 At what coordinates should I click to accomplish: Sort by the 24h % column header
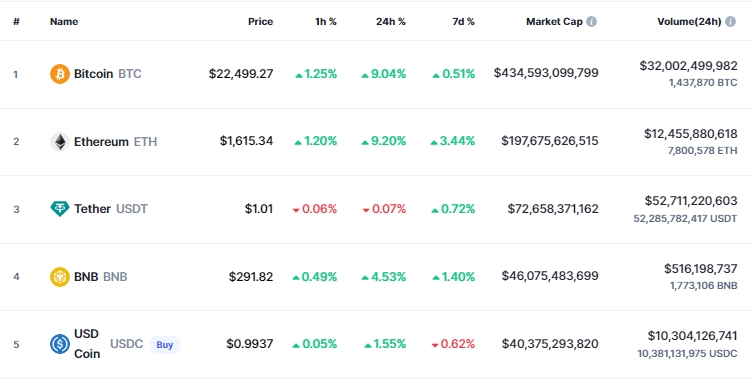[x=391, y=22]
